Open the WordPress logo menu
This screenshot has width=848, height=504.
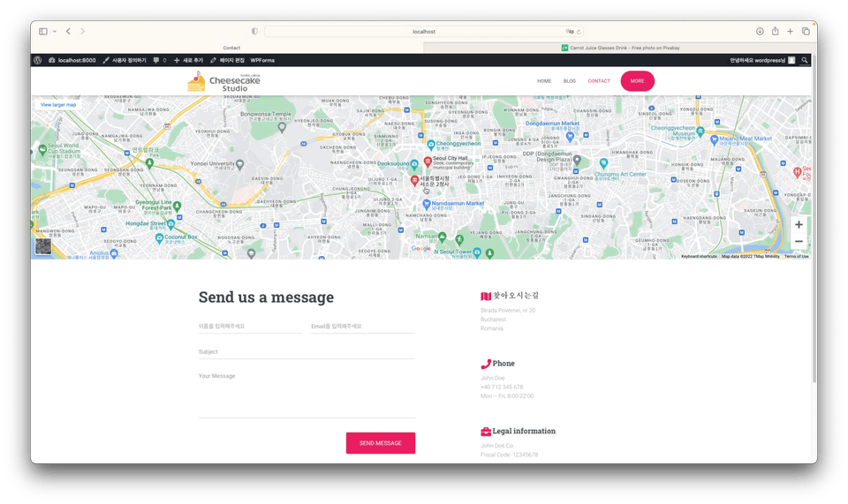click(37, 60)
